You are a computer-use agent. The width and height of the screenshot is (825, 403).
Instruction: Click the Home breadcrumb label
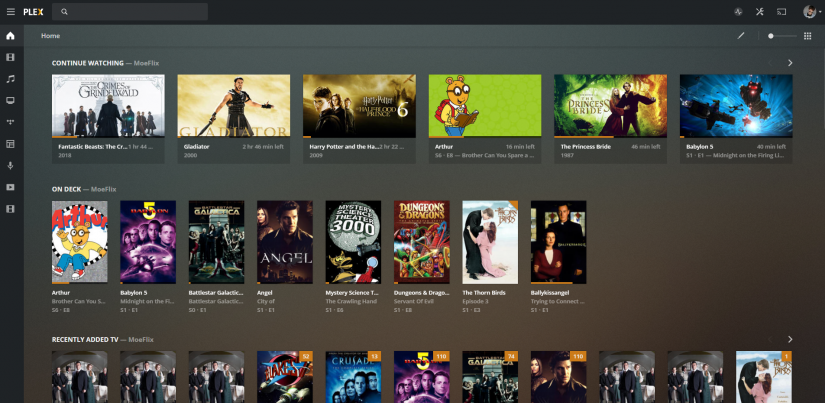pos(51,36)
